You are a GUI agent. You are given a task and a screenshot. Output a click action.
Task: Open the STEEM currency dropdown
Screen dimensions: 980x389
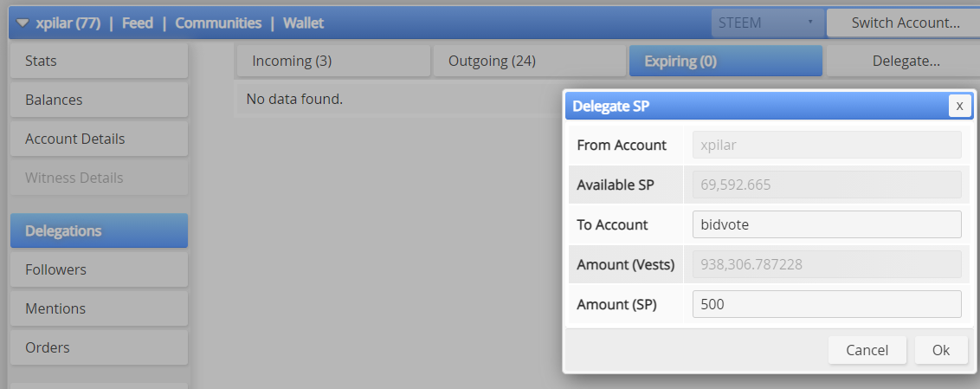(x=766, y=23)
